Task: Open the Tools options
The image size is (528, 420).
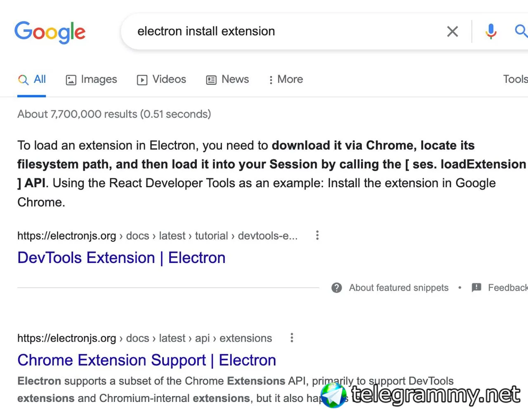Action: click(x=515, y=79)
